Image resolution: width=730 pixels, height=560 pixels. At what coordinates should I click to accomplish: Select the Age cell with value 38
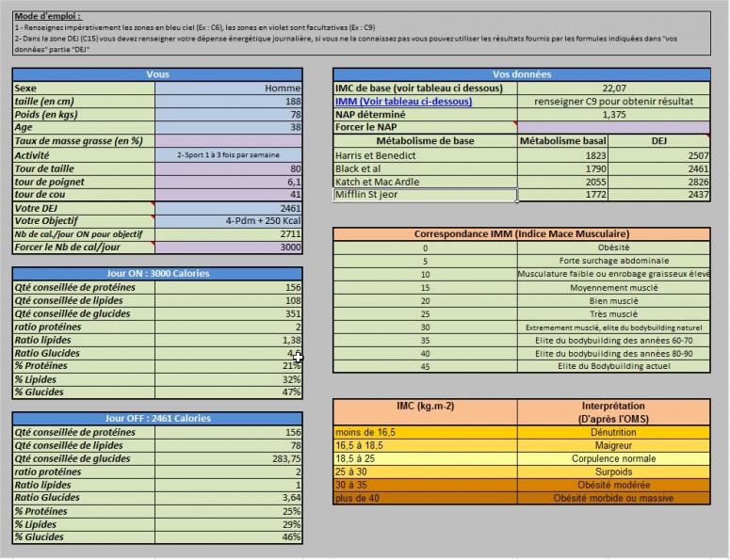[229, 127]
